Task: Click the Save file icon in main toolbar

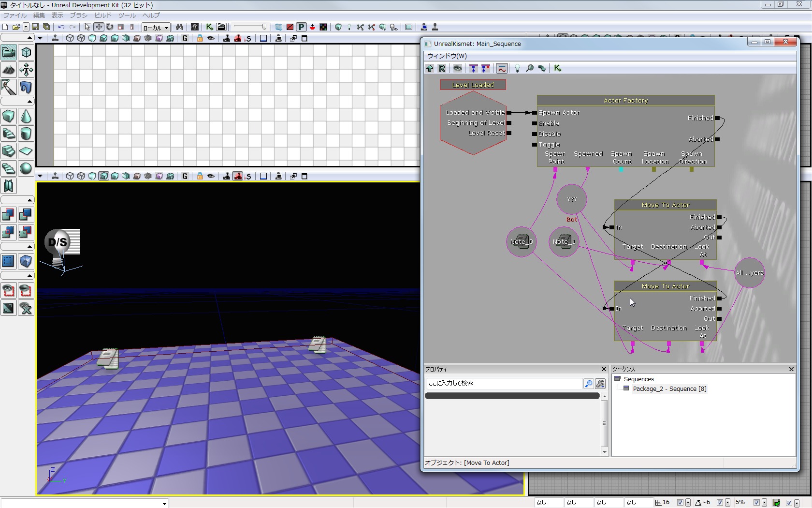Action: (x=35, y=27)
